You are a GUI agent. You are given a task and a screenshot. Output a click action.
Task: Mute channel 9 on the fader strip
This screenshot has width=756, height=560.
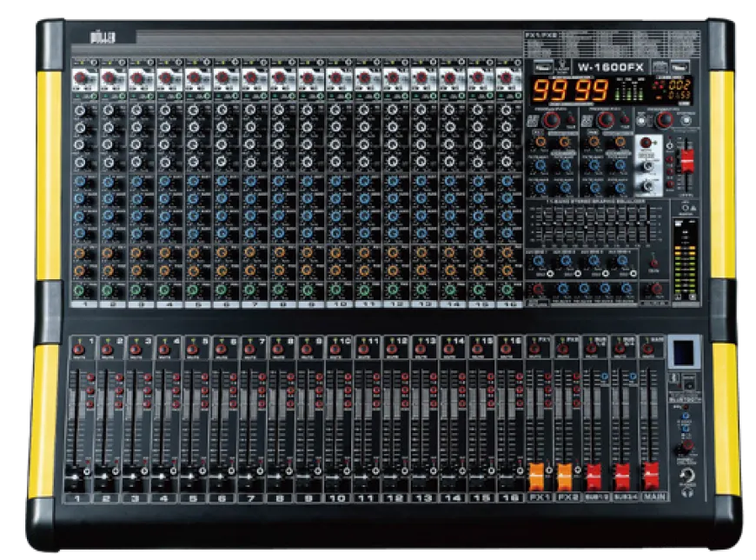(306, 349)
